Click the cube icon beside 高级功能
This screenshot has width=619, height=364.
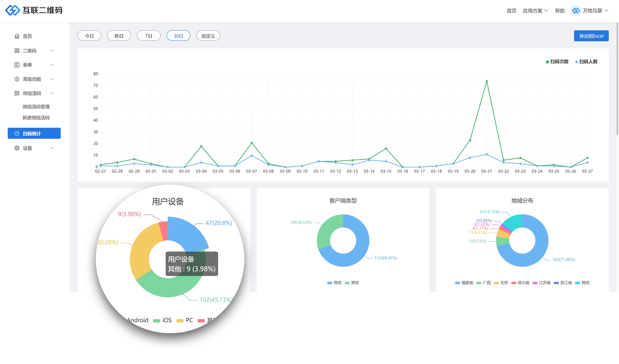pyautogui.click(x=17, y=79)
